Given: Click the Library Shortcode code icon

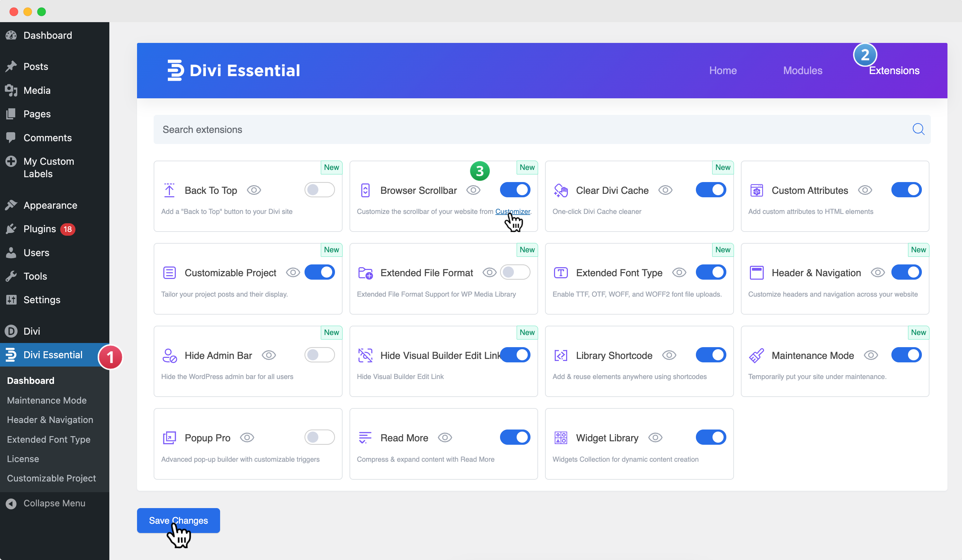Looking at the screenshot, I should pos(561,355).
